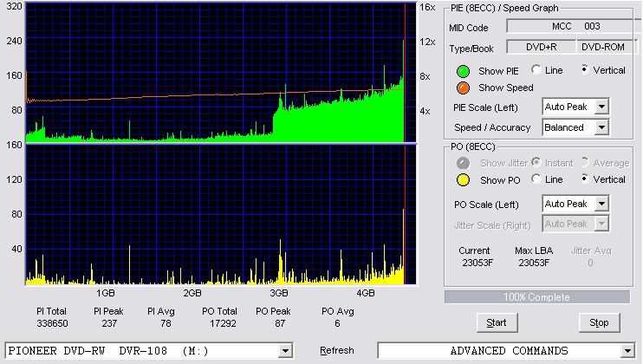
Task: Select Average jitter option
Action: 585,163
